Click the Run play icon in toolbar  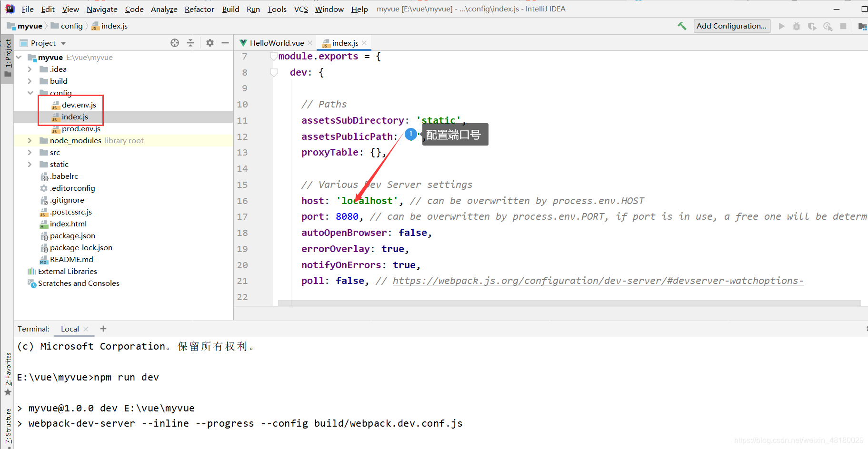(781, 26)
